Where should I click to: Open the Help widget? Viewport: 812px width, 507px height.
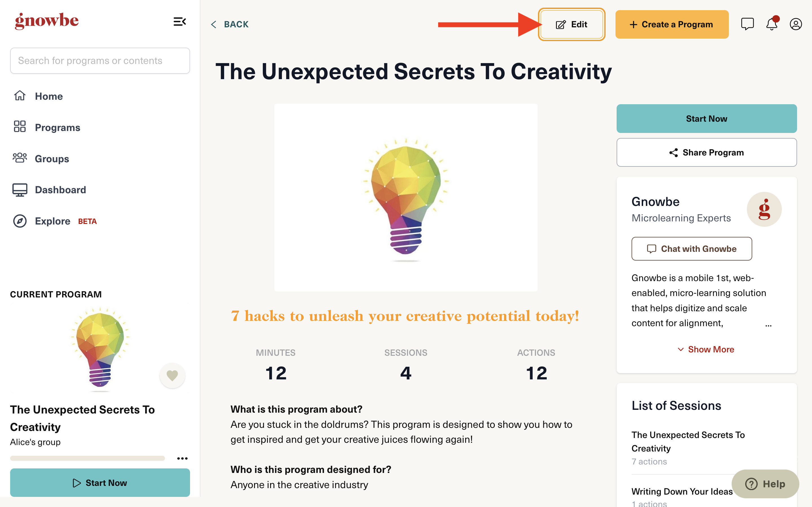click(765, 484)
